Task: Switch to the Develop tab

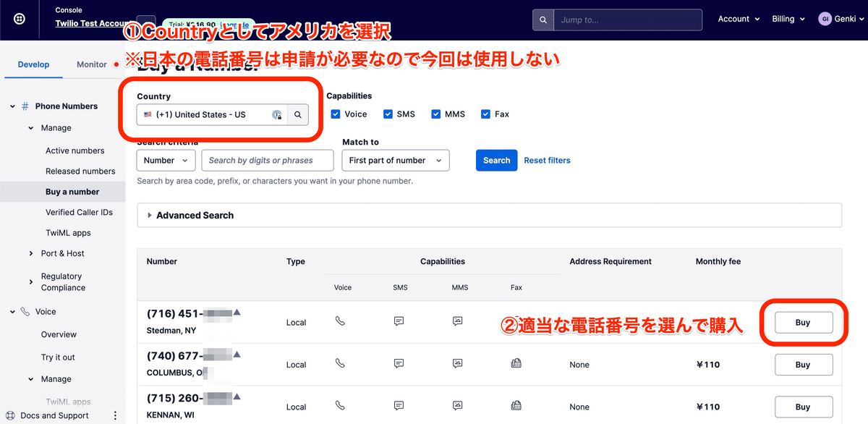Action: [33, 64]
